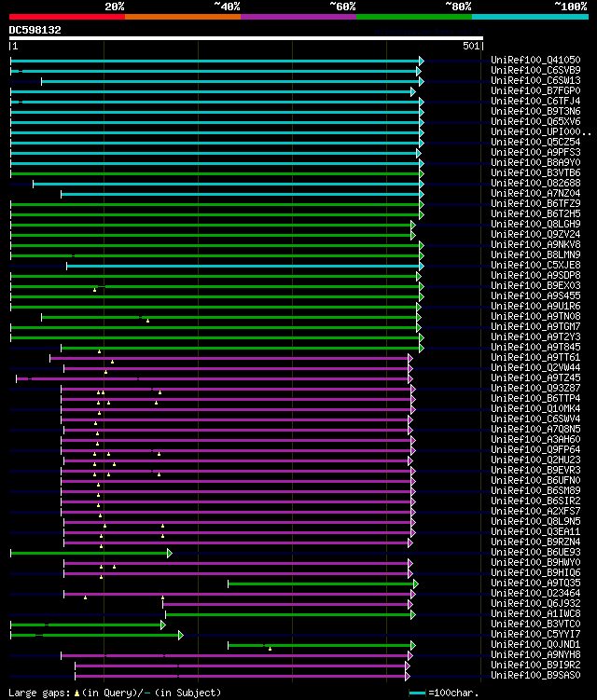Open hit UniRef100_C6SVB9
Viewport: 597px width, 700px height.
click(x=535, y=70)
